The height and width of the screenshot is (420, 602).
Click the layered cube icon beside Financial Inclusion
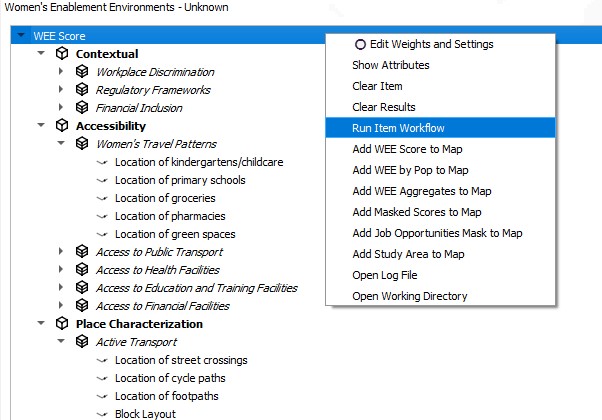pos(82,107)
